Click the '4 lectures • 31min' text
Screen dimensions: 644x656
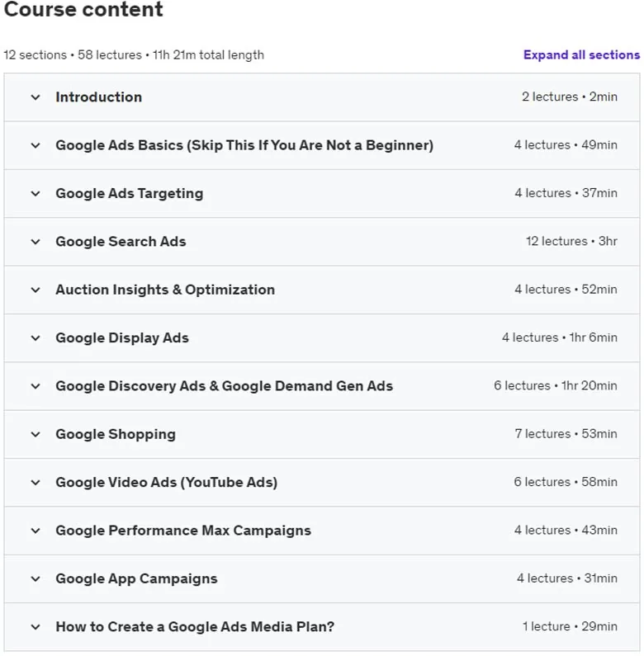pyautogui.click(x=567, y=578)
